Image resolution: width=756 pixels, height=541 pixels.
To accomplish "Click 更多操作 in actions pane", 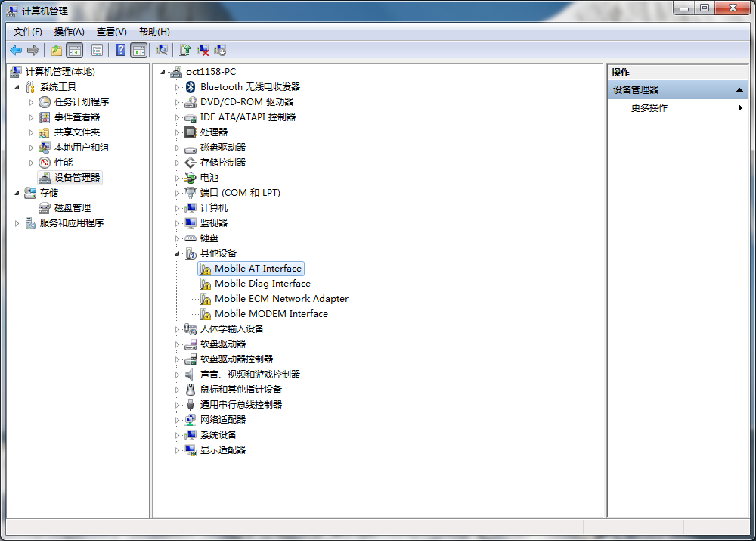I will pyautogui.click(x=649, y=108).
